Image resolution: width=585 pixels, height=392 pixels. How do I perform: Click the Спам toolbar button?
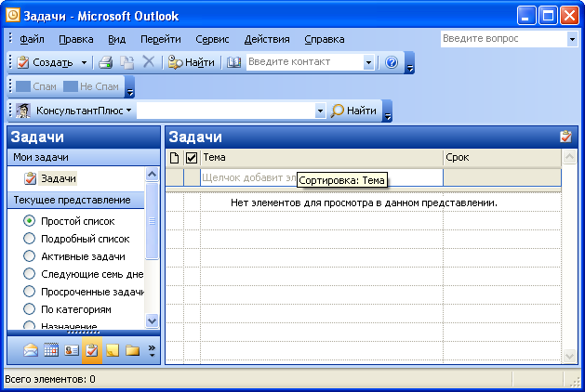coord(36,86)
